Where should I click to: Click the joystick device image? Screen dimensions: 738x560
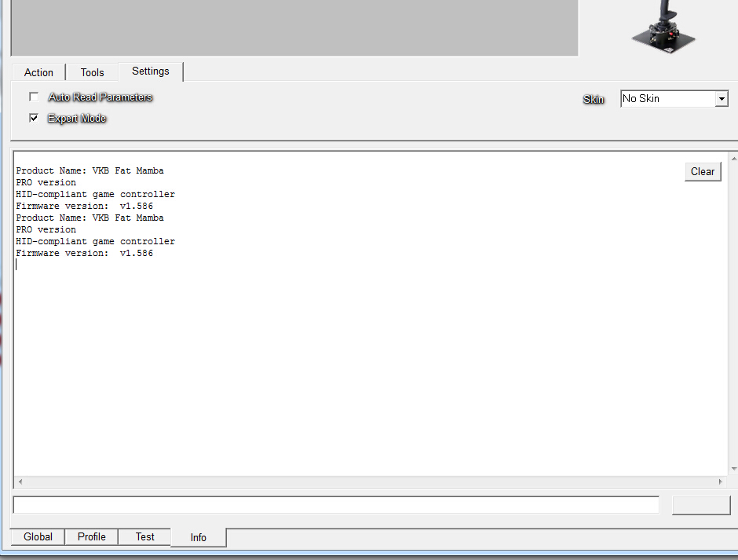663,27
